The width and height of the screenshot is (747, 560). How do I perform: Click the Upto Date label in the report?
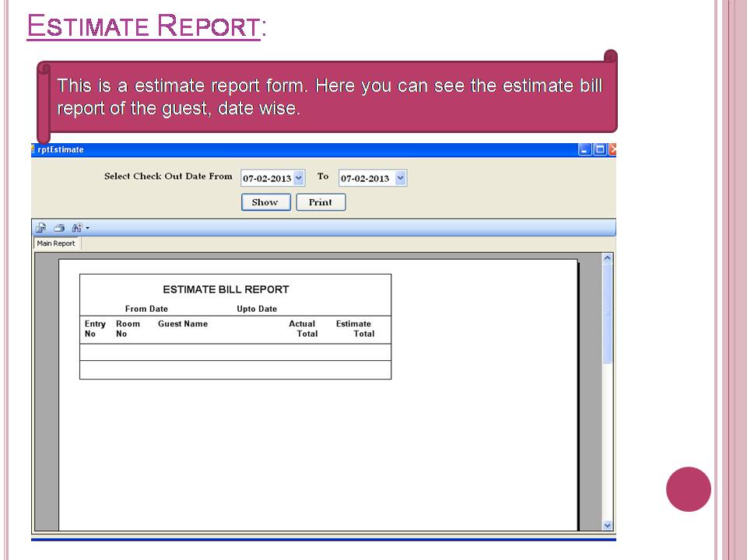[x=257, y=309]
